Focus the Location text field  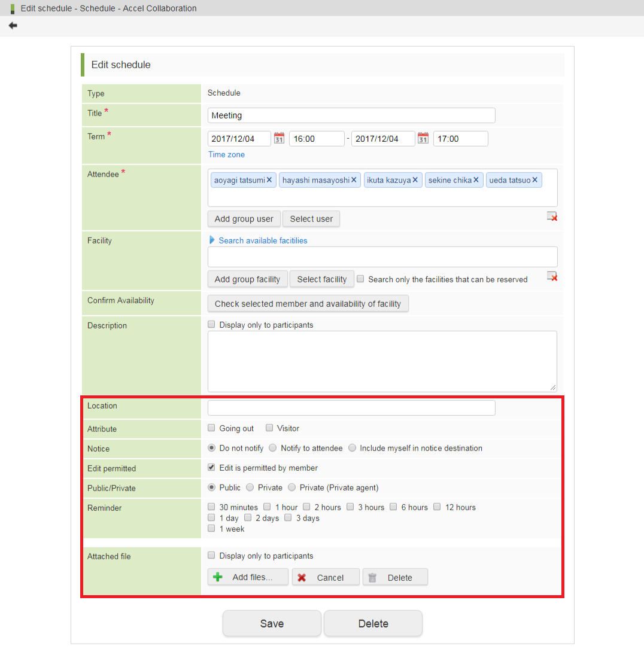coord(351,408)
